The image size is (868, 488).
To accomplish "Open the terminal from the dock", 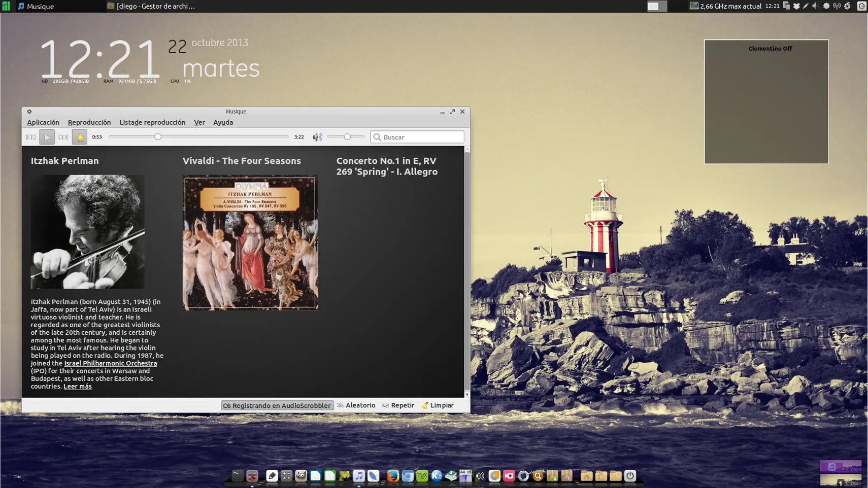I will coord(237,476).
